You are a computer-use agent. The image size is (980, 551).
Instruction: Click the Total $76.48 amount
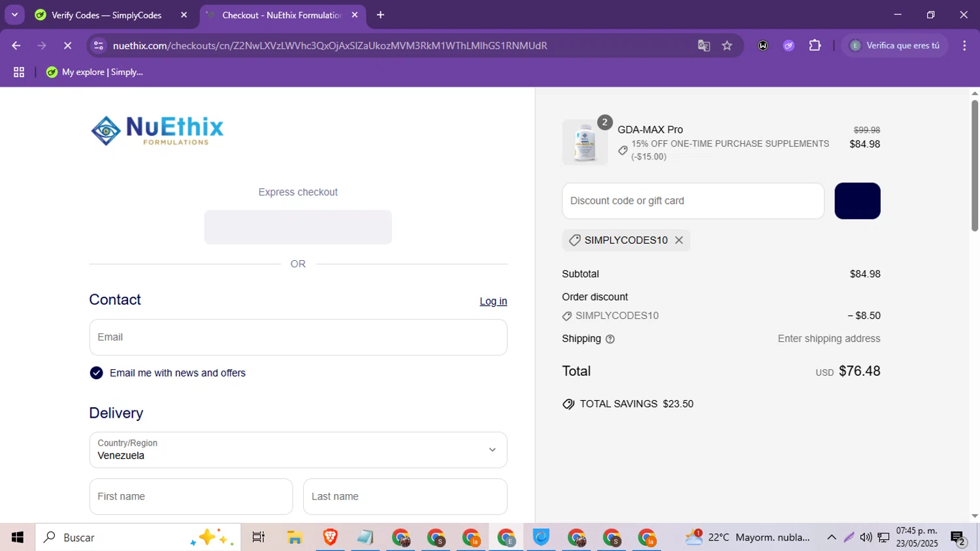pos(859,371)
